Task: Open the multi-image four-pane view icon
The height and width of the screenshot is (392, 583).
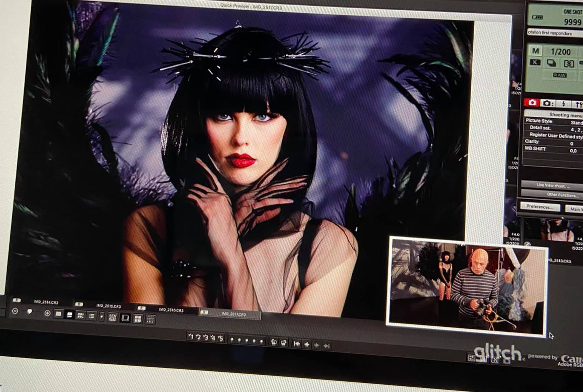Action: click(x=138, y=319)
